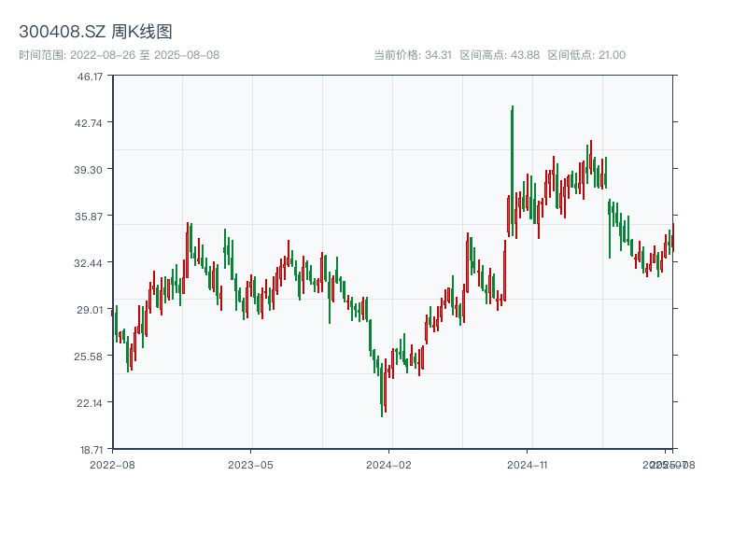This screenshot has height=560, width=747.
Task: Click the 35.87 y-axis price label
Action: [x=91, y=217]
